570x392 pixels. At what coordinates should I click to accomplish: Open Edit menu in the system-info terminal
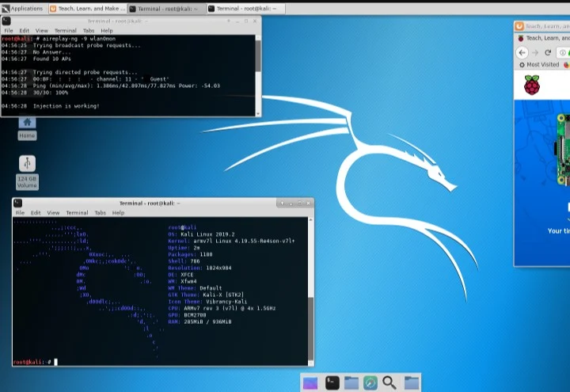point(36,213)
